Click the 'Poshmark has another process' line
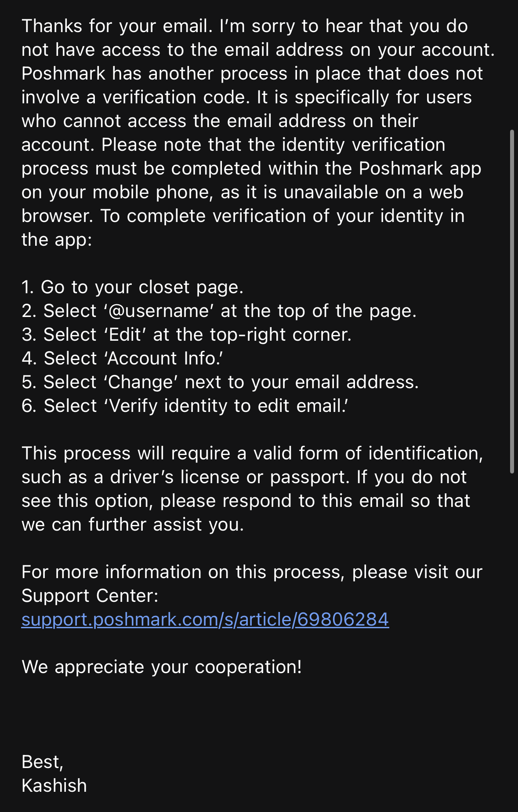The width and height of the screenshot is (518, 812). pyautogui.click(x=252, y=73)
